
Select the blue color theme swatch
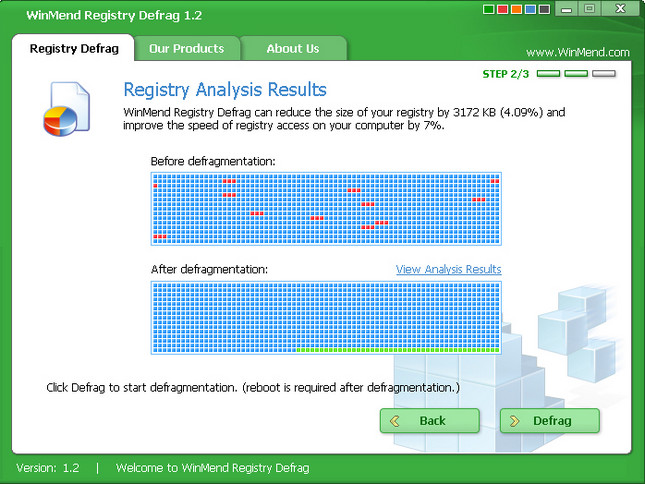coord(531,9)
